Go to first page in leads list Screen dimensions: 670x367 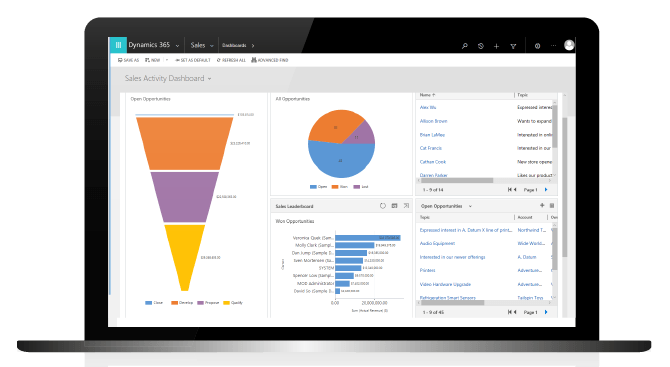(x=509, y=189)
